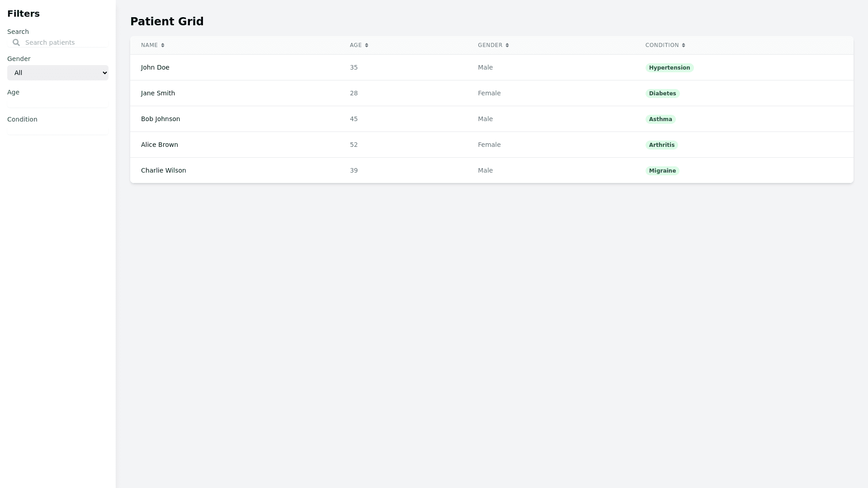Image resolution: width=868 pixels, height=488 pixels.
Task: Click the Condition column sort icon
Action: 684,45
